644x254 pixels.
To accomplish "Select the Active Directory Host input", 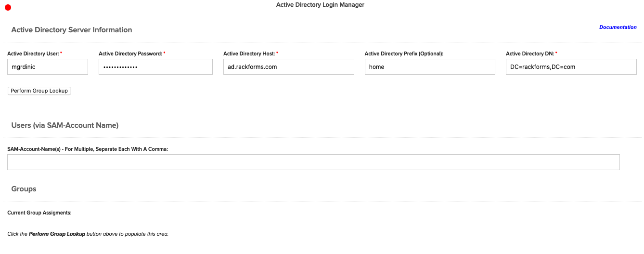I will (x=288, y=67).
